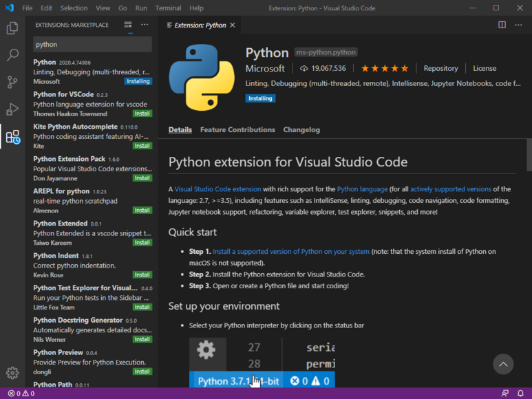Click the large Python logo
This screenshot has height=399, width=532.
(202, 77)
